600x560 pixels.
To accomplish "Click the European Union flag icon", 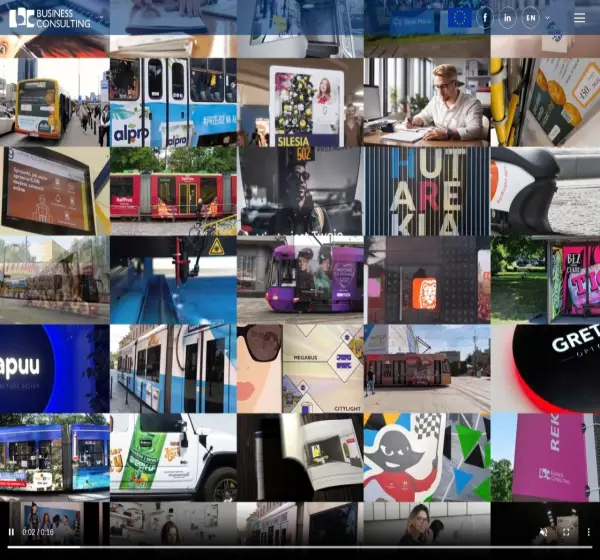I will [x=460, y=18].
